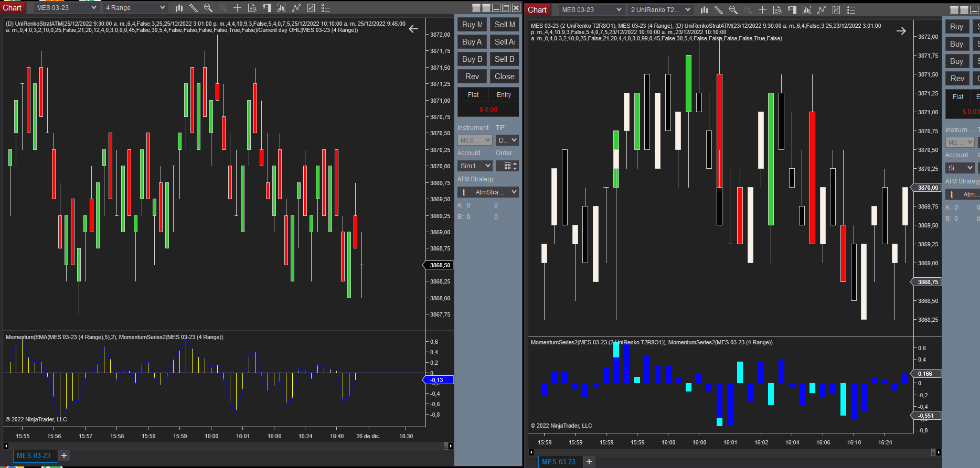This screenshot has width=980, height=468.
Task: Click Buy Bid button in left trader
Action: pos(472,59)
